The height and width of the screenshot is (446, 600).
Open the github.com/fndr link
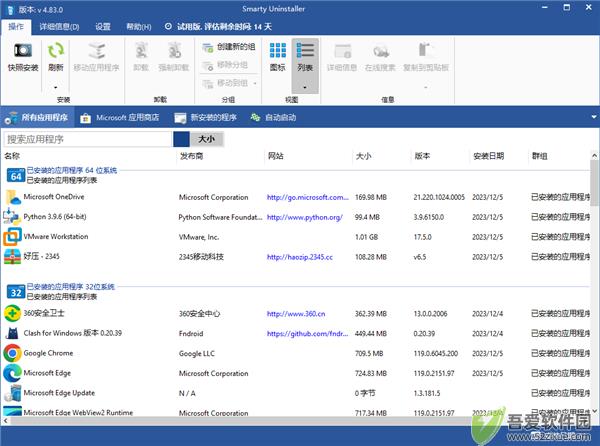click(x=308, y=334)
